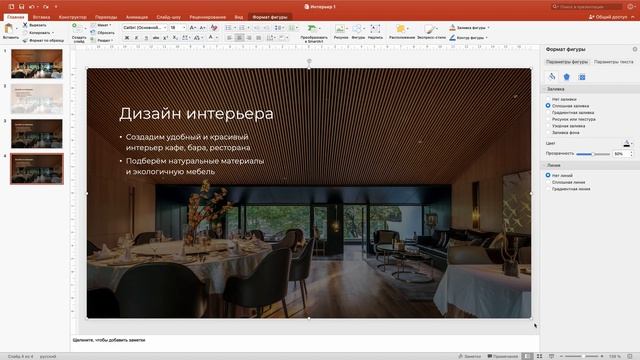
Task: Open the font name Calibri dropdown
Action: pos(164,28)
